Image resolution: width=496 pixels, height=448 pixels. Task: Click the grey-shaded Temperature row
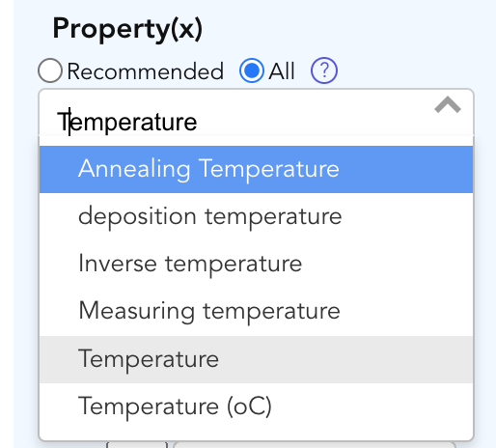coord(256,359)
